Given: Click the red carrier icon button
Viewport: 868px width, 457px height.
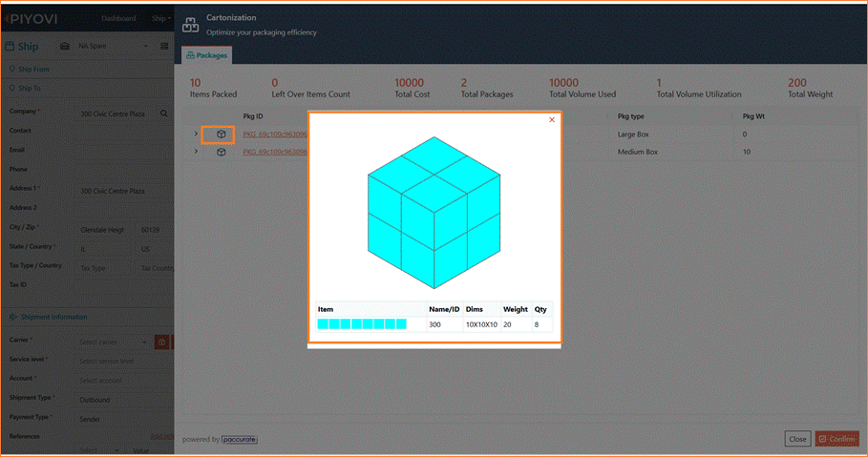Looking at the screenshot, I should (161, 343).
